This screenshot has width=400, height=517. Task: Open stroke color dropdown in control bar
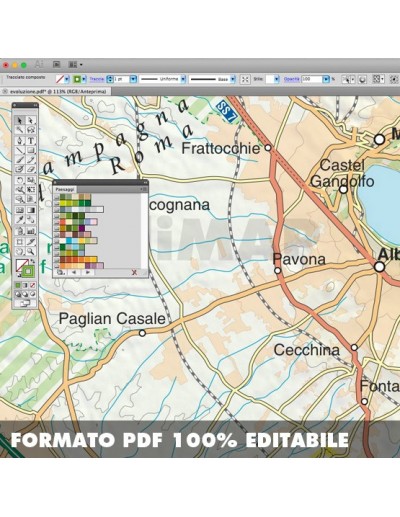tap(84, 79)
